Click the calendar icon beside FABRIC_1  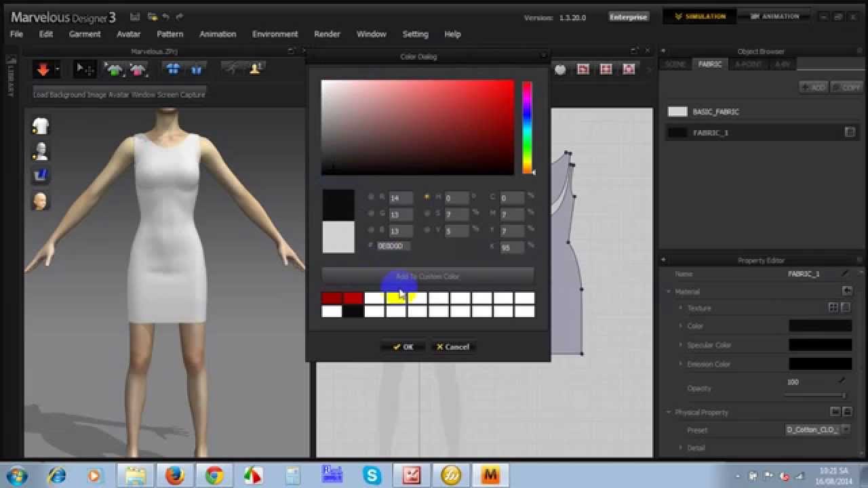coord(850,133)
